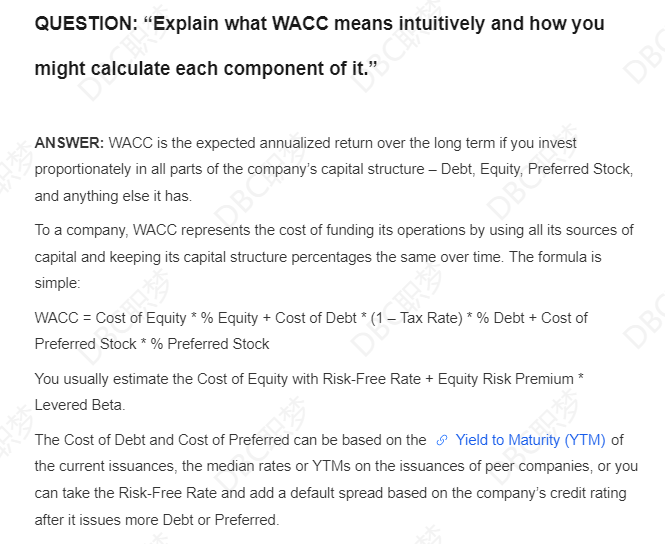The width and height of the screenshot is (665, 544).
Task: Click the line starting 'the current issuances, the median rates'
Action: coord(336,466)
